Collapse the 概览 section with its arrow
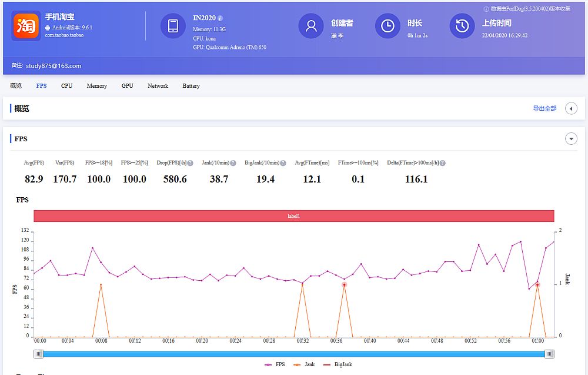 [571, 108]
